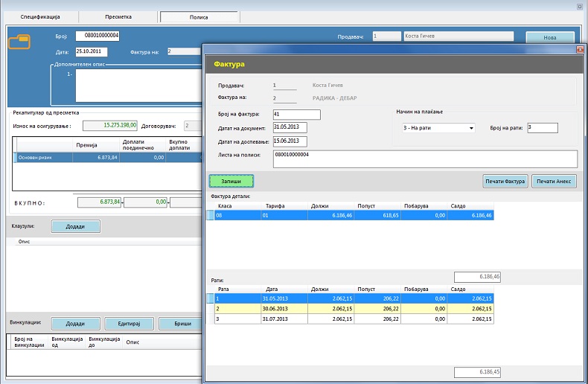Click Додади button next to Винкулации
The width and height of the screenshot is (588, 384).
click(75, 323)
